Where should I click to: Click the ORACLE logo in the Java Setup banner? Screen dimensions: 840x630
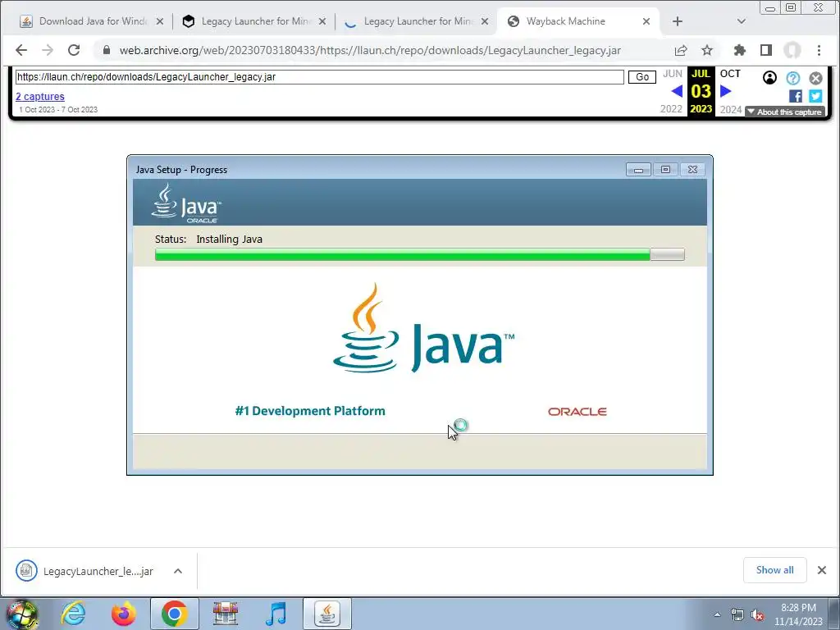[577, 412]
